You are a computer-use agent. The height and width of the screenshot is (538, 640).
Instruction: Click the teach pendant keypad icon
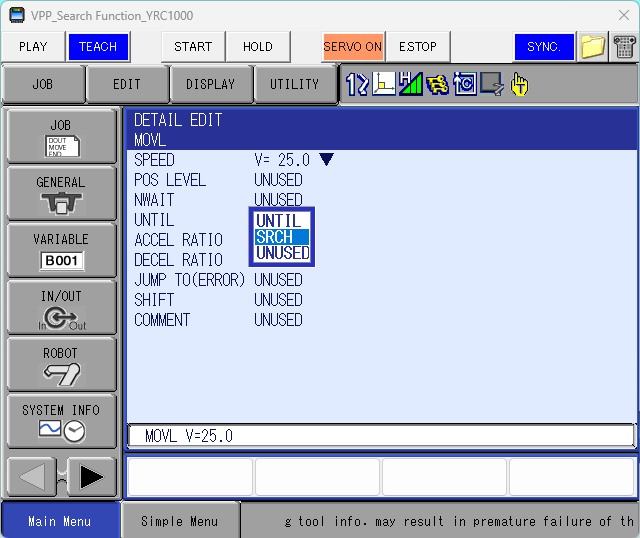click(625, 47)
